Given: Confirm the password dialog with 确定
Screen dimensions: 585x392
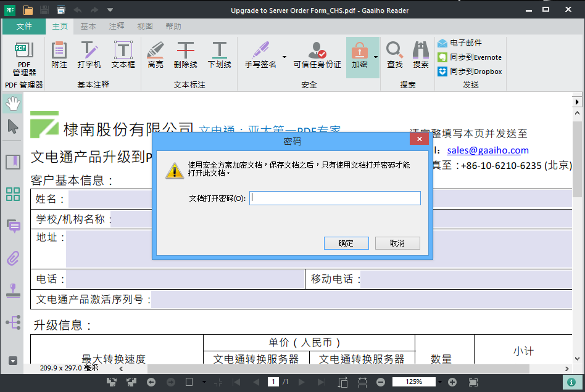Looking at the screenshot, I should coord(346,243).
